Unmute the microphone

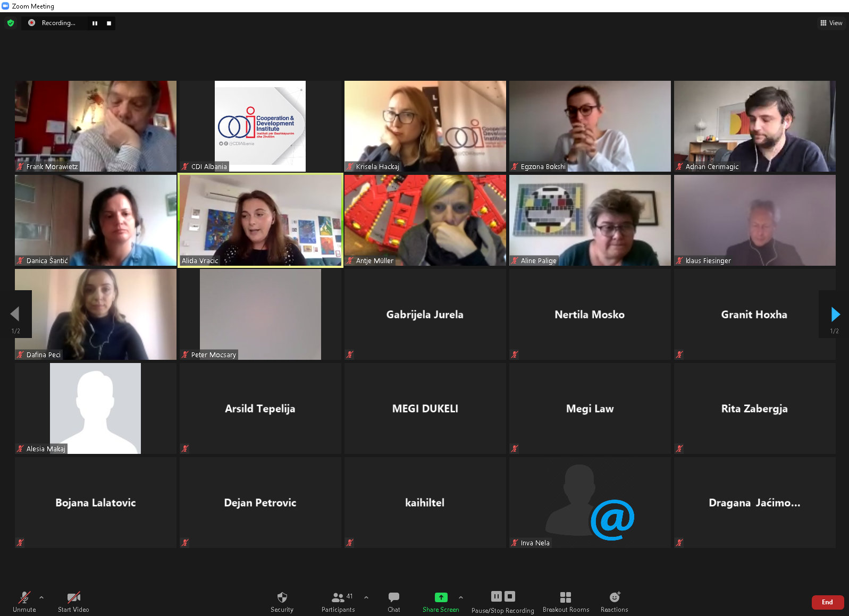24,602
